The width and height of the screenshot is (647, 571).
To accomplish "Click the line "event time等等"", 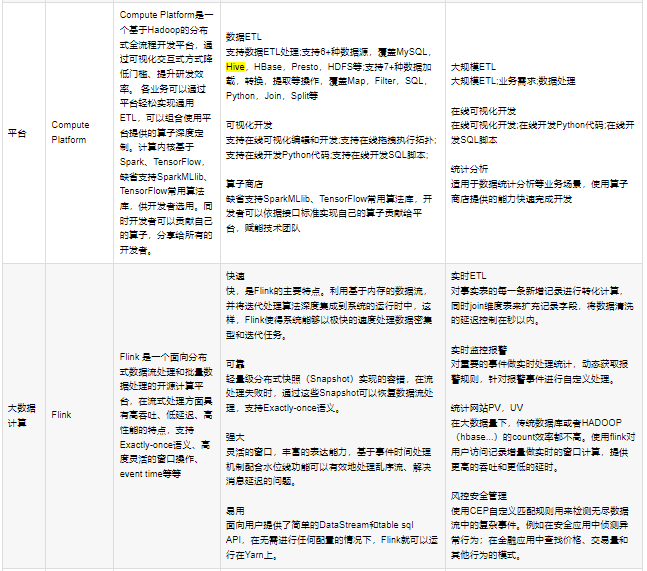I will point(150,474).
